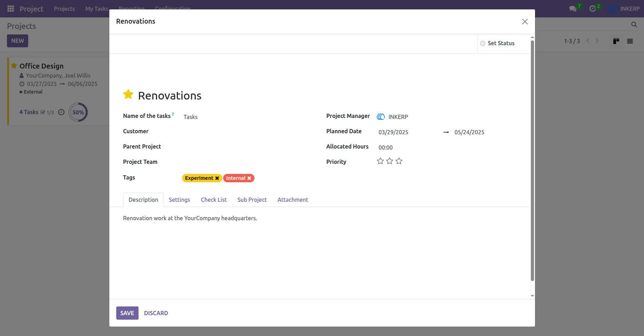Set priority to third star
This screenshot has width=644, height=336.
[x=399, y=161]
